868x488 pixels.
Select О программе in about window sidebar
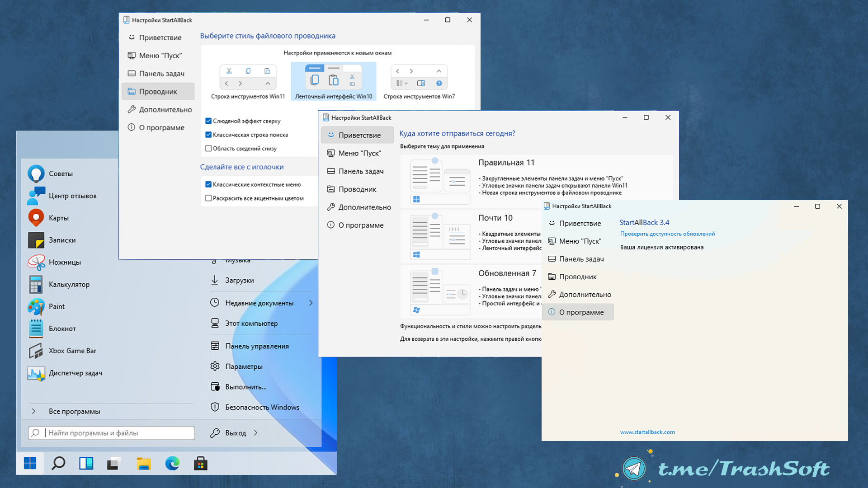pyautogui.click(x=578, y=312)
